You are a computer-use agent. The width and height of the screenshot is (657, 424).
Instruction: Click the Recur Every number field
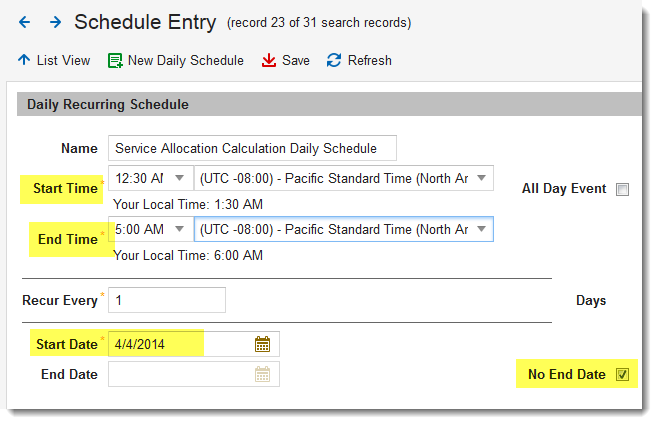167,300
